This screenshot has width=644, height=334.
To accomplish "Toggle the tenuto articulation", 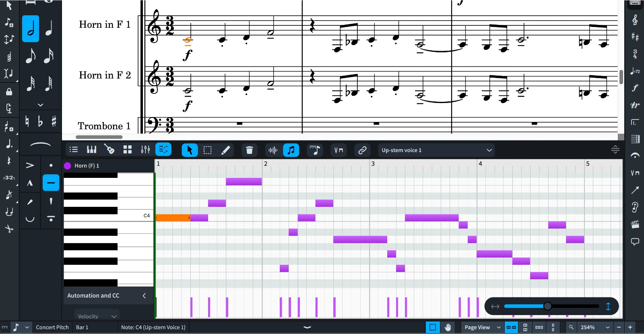I will 51,183.
